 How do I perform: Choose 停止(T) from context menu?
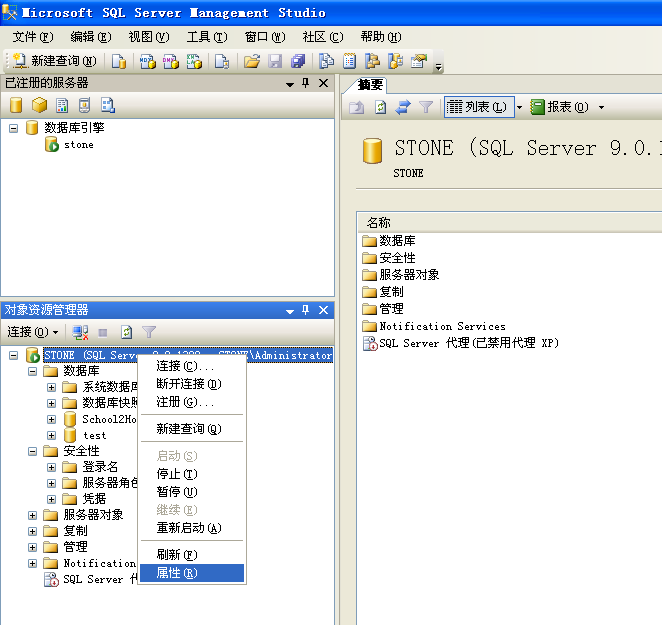point(192,474)
